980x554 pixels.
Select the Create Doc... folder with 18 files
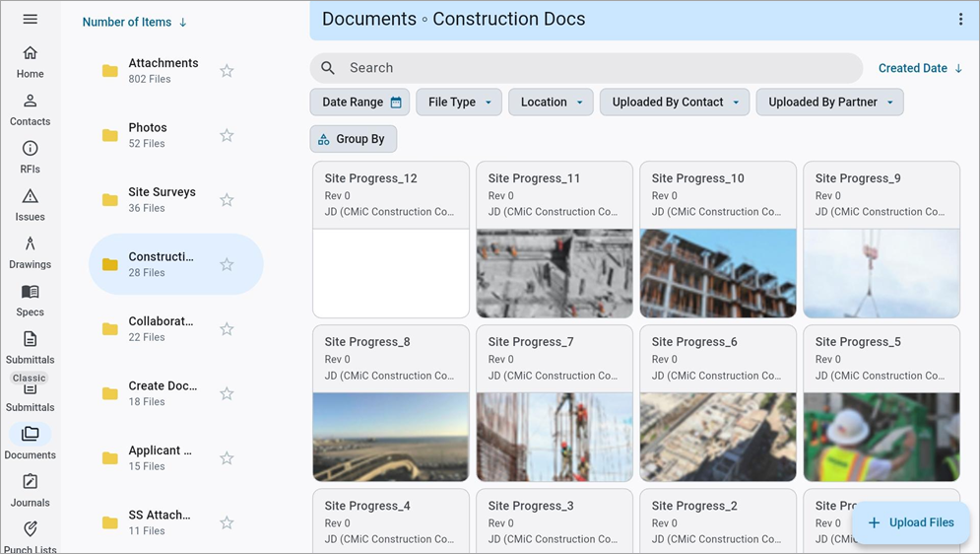pos(175,393)
